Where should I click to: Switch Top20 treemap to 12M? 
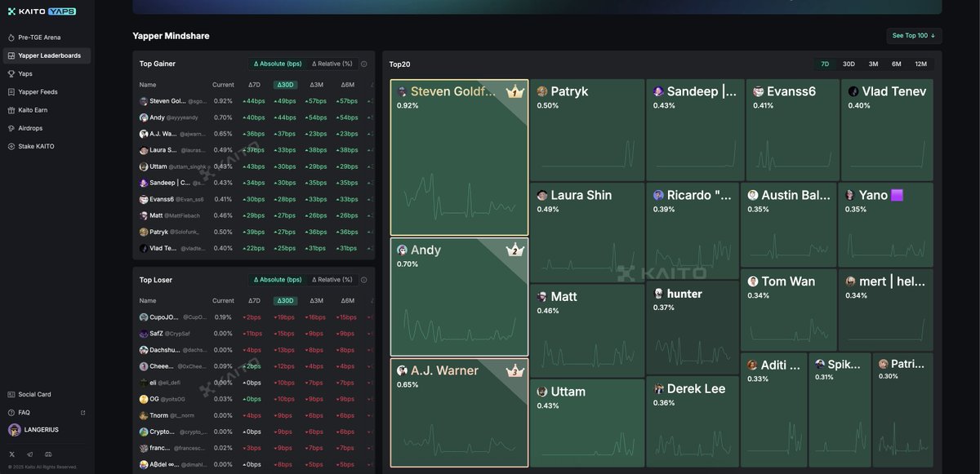(x=920, y=64)
